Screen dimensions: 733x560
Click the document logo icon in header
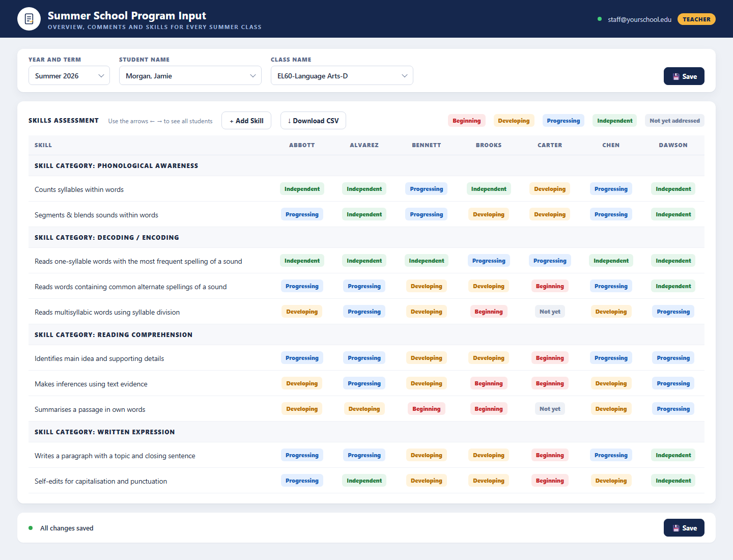pos(29,19)
